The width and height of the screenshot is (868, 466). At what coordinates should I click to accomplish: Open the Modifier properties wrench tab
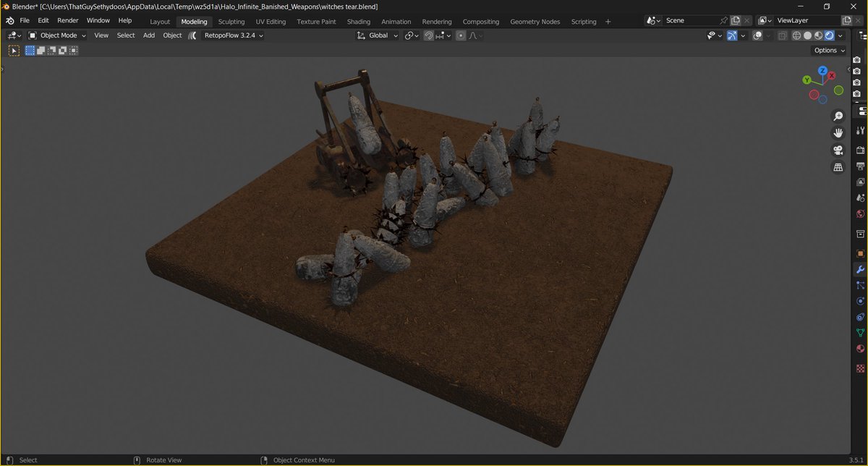coord(861,269)
